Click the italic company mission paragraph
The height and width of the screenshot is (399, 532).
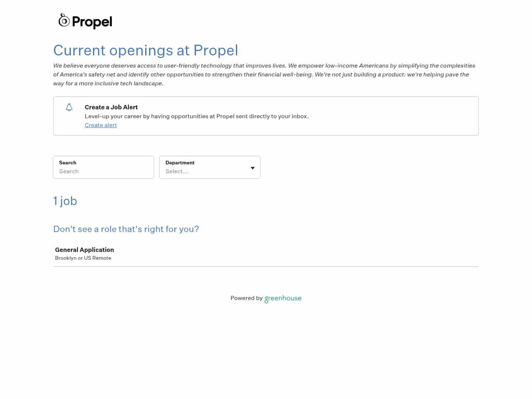[x=264, y=74]
